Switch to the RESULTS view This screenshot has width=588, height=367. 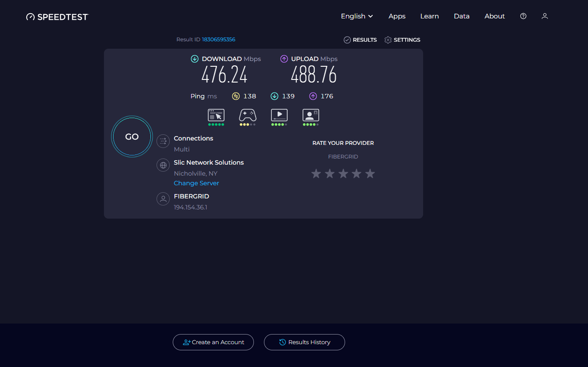point(360,40)
